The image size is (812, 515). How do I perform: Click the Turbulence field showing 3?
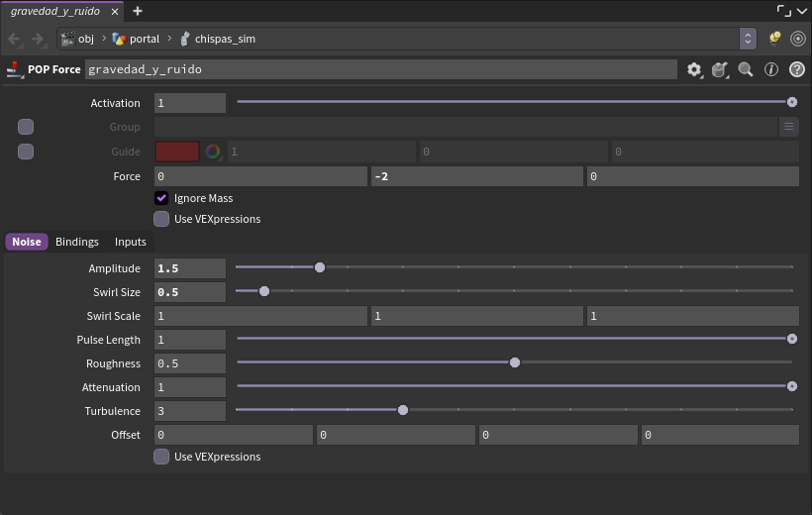coord(190,411)
